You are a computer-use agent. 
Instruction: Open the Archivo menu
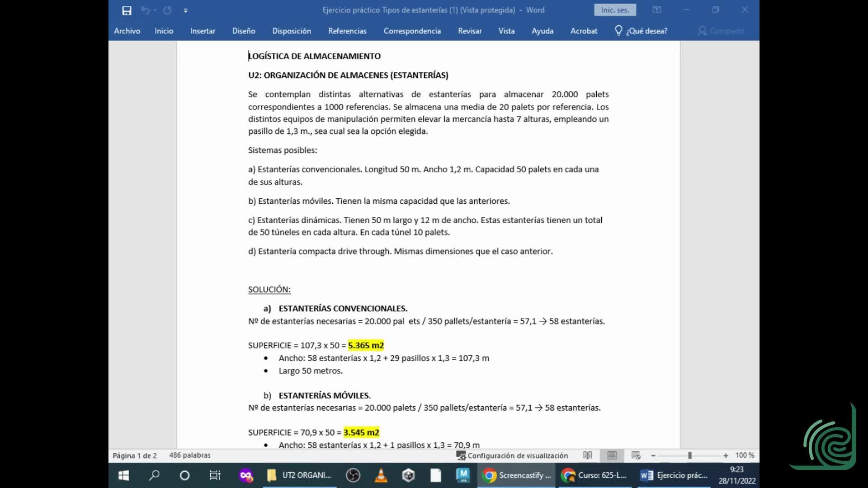coord(127,31)
